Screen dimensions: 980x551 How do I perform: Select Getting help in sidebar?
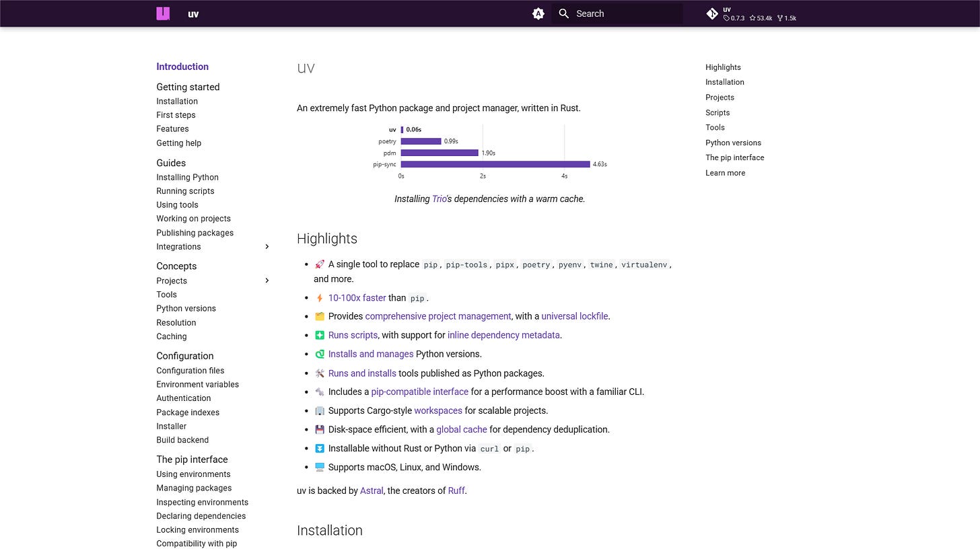(178, 143)
